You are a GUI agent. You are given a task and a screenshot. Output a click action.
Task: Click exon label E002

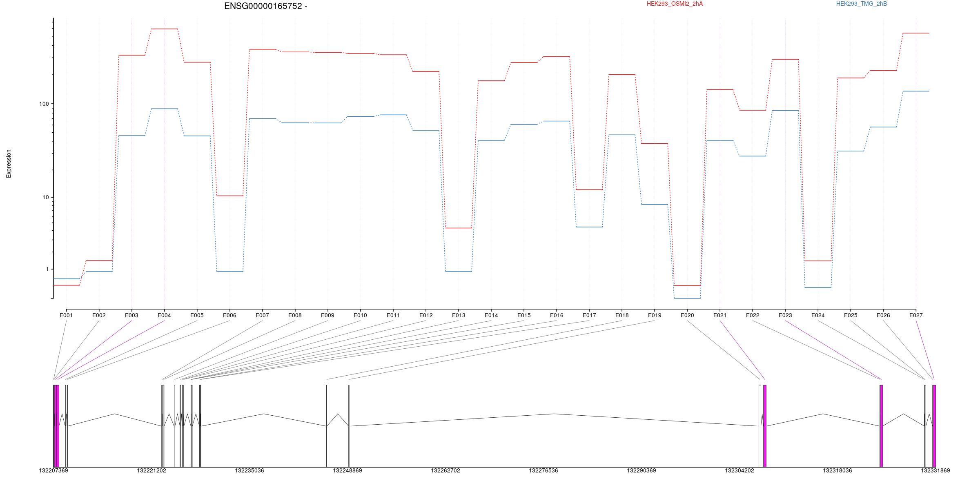[x=99, y=315]
